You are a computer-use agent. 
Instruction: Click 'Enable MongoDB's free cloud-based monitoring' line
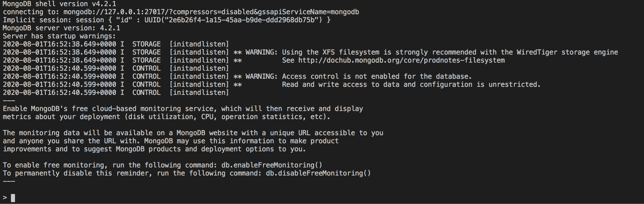[183, 109]
